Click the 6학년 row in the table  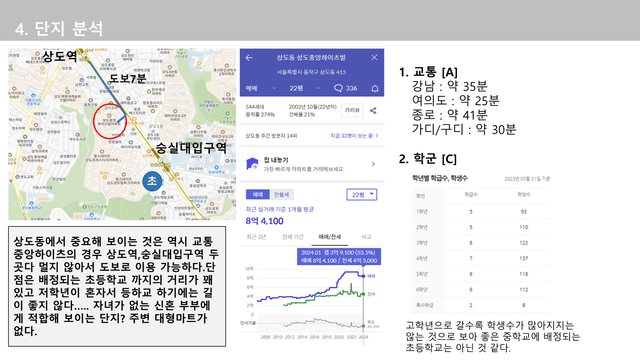pos(481,289)
